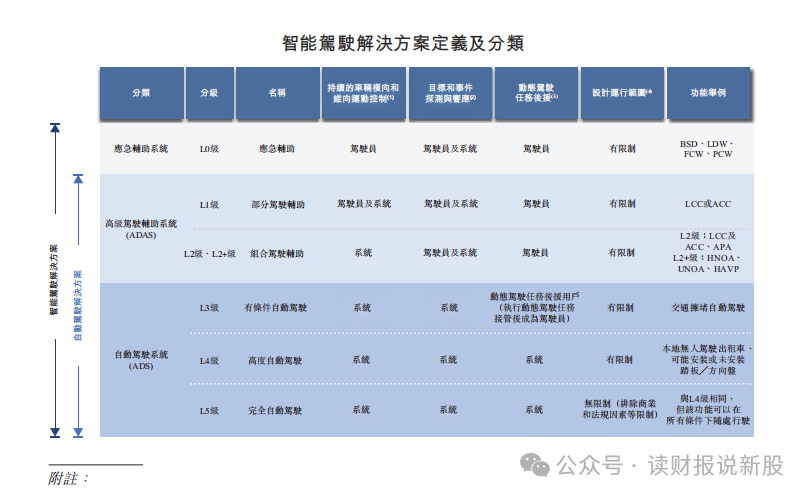Select the L4級 level cell
This screenshot has height=497, width=809.
click(209, 361)
